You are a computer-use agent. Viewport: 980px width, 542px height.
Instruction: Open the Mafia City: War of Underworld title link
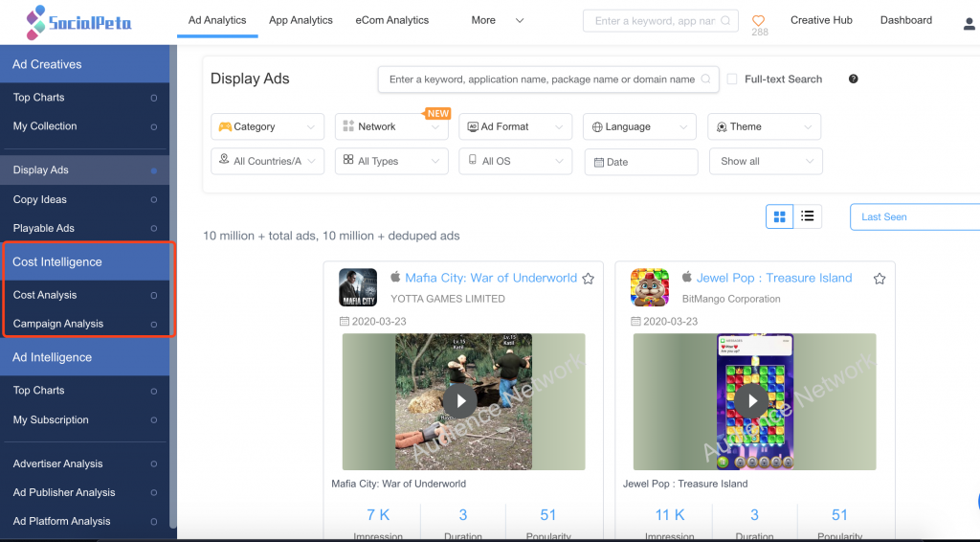coord(491,279)
